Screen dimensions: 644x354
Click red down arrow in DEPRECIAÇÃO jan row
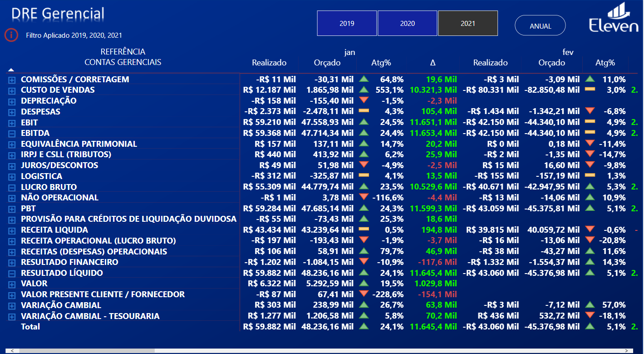point(364,101)
